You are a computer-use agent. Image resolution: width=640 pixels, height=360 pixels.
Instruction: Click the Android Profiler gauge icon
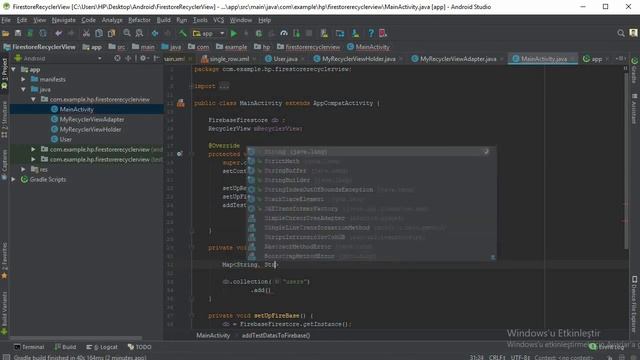(284, 33)
